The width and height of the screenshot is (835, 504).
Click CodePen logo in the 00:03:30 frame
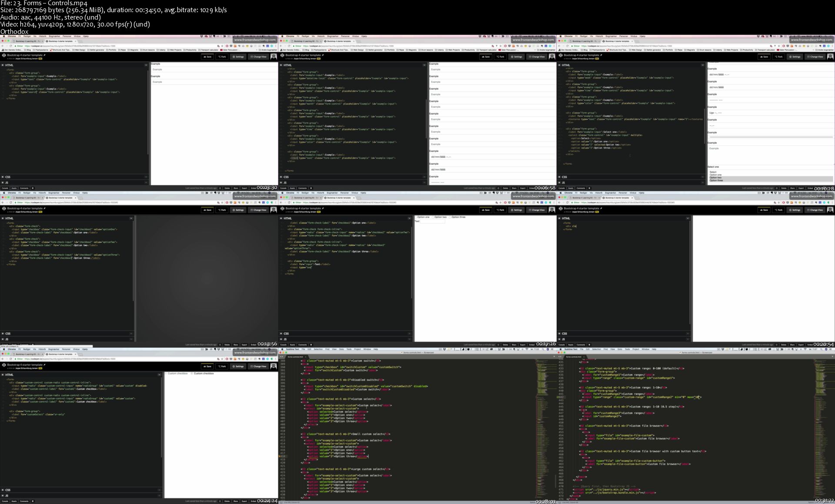click(x=4, y=56)
